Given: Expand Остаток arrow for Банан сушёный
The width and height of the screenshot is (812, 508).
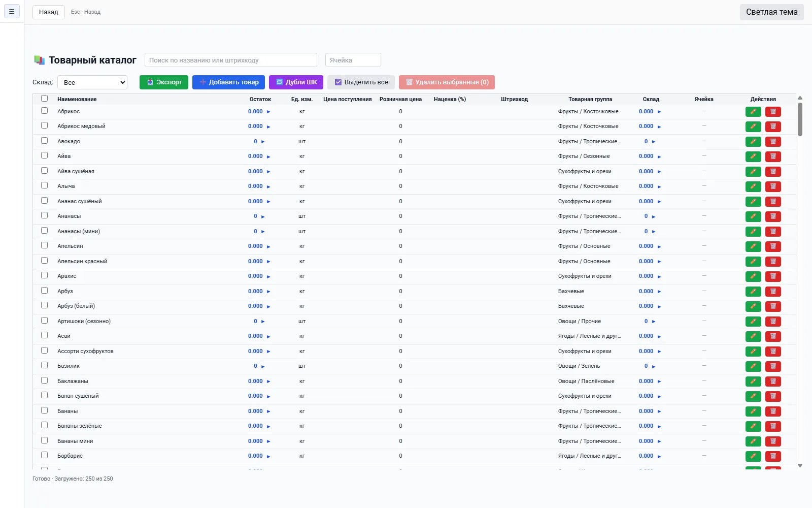Looking at the screenshot, I should [268, 396].
